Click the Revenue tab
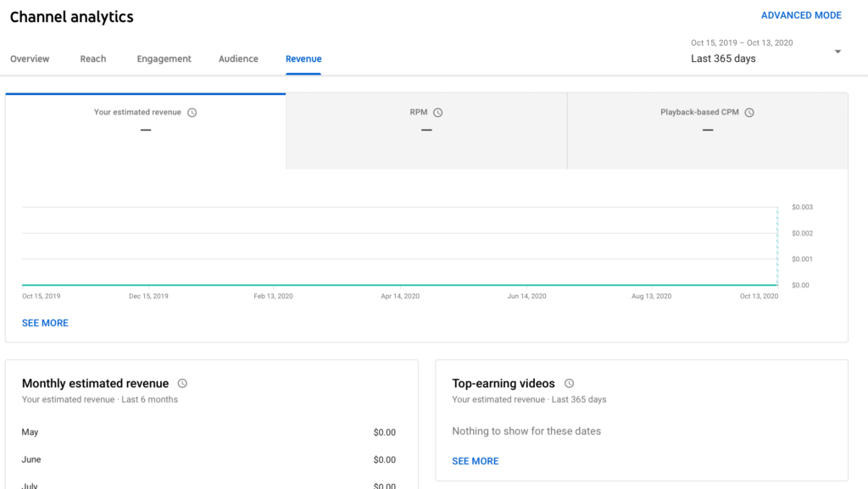Image resolution: width=868 pixels, height=489 pixels. pos(303,58)
